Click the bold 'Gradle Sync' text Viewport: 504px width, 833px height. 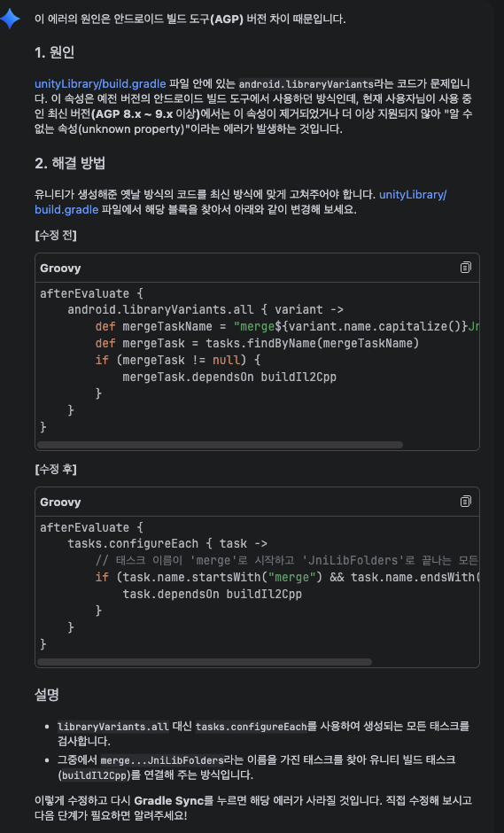(169, 800)
